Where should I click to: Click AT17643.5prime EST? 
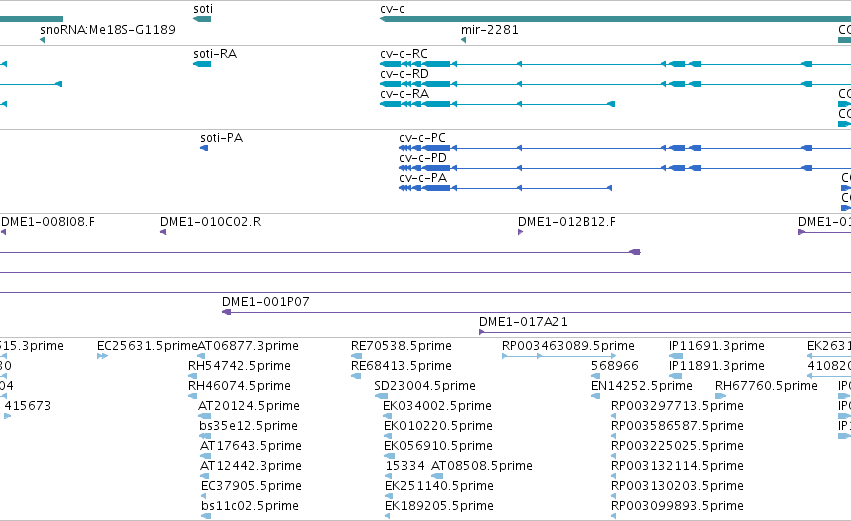click(205, 456)
